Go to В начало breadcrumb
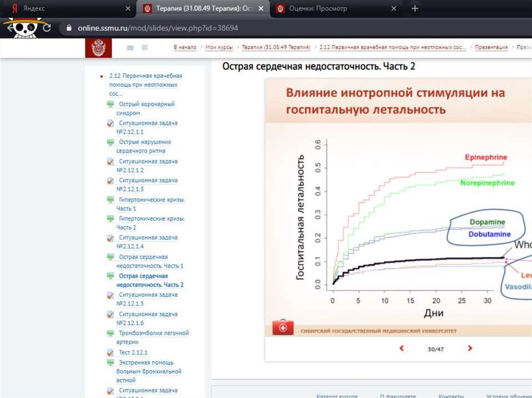Image resolution: width=532 pixels, height=398 pixels. (x=185, y=47)
